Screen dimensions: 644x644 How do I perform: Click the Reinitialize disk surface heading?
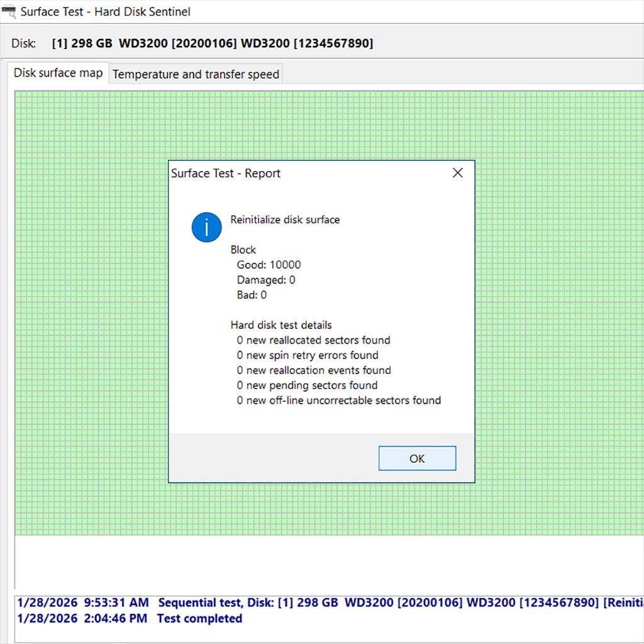285,219
